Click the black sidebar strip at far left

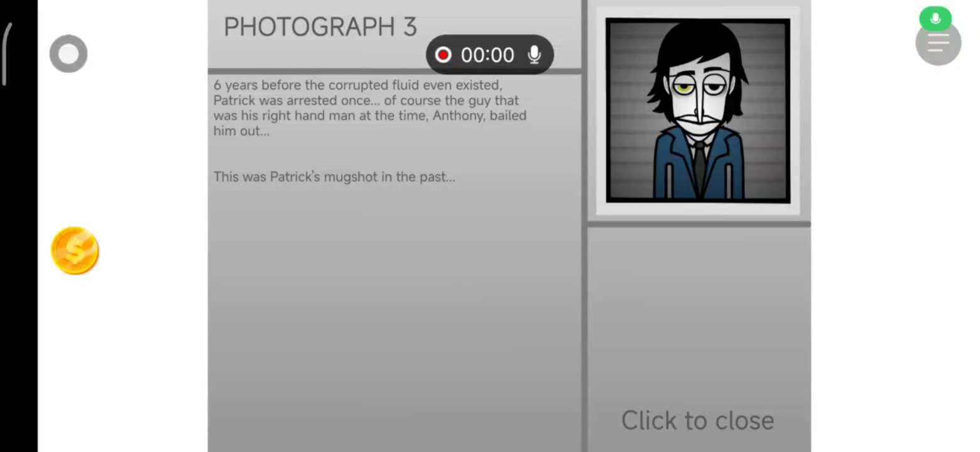(19, 251)
